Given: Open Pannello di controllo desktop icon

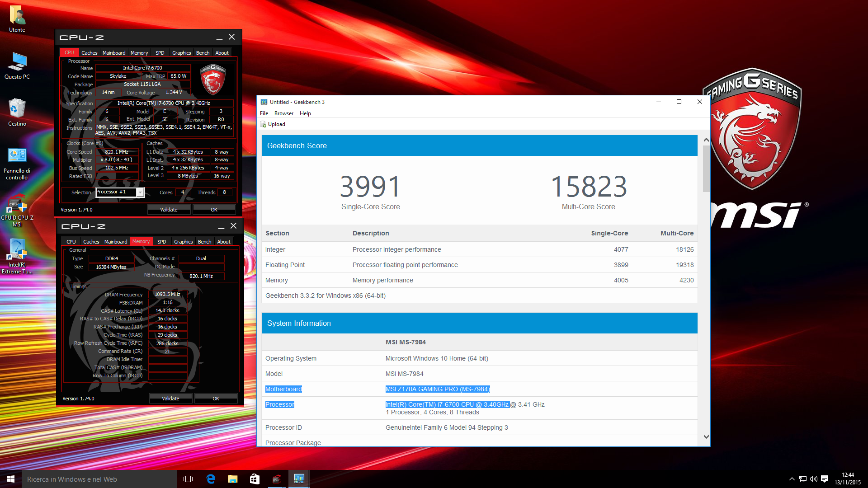Looking at the screenshot, I should [17, 164].
